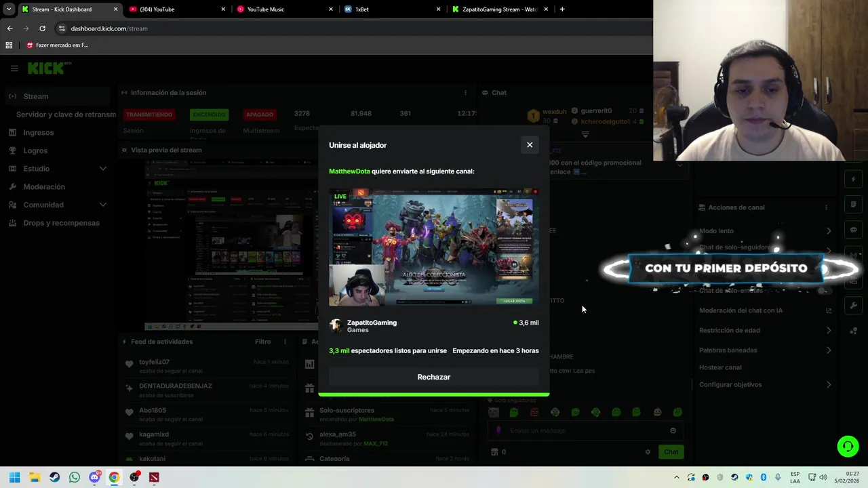Open the hamburger menu beside Kick logo
Viewport: 868px width, 488px height.
(x=14, y=68)
